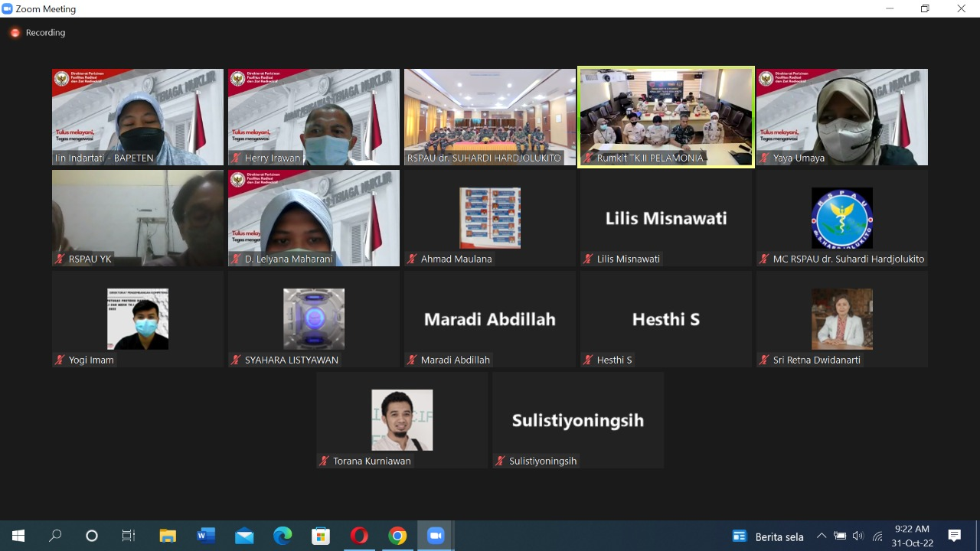Click muted mic icon beside Ahmad Maulana

click(412, 259)
